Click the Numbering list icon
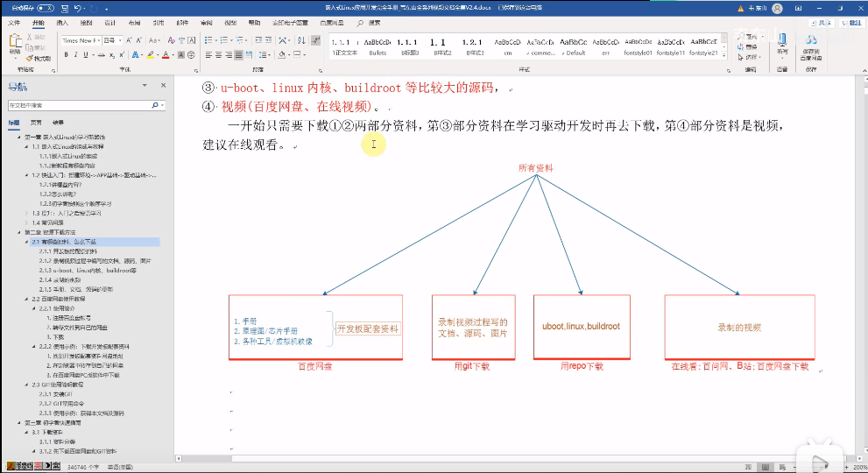The image size is (868, 473). click(223, 40)
